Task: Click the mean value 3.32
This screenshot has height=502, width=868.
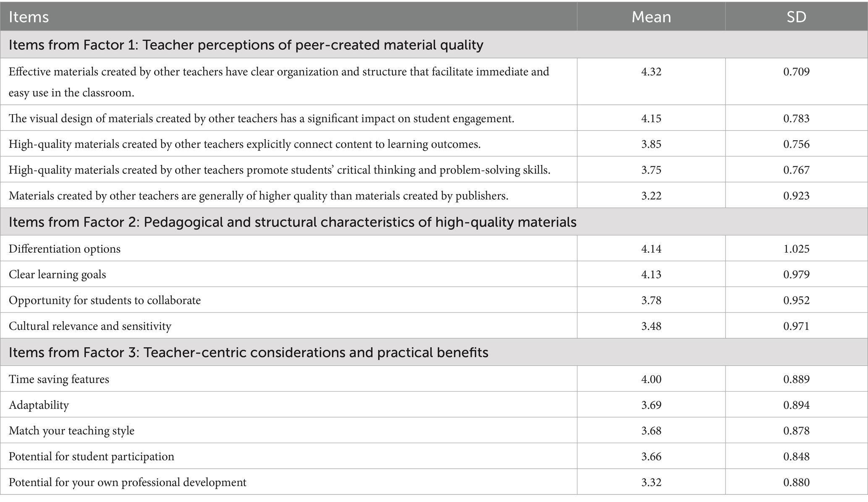Action: point(651,482)
